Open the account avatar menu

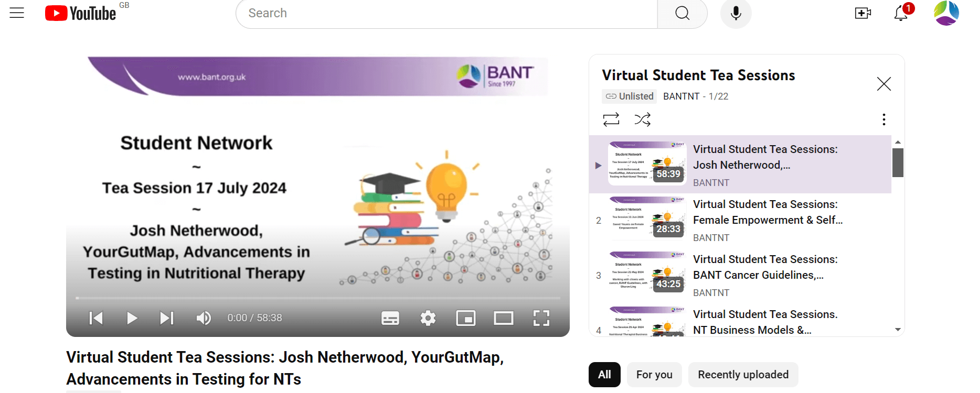coord(946,13)
